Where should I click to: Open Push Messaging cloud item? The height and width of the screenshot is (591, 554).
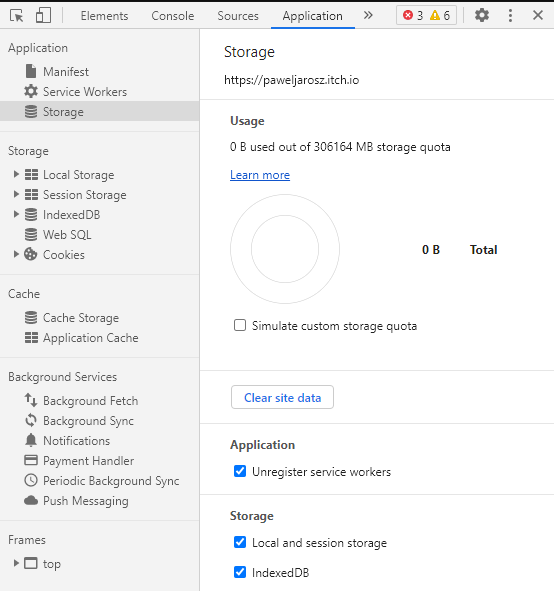click(76, 501)
